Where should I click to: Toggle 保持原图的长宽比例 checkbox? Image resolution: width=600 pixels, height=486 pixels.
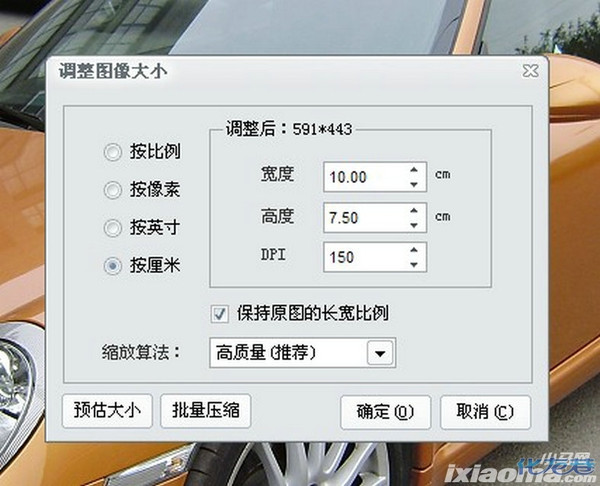(220, 314)
